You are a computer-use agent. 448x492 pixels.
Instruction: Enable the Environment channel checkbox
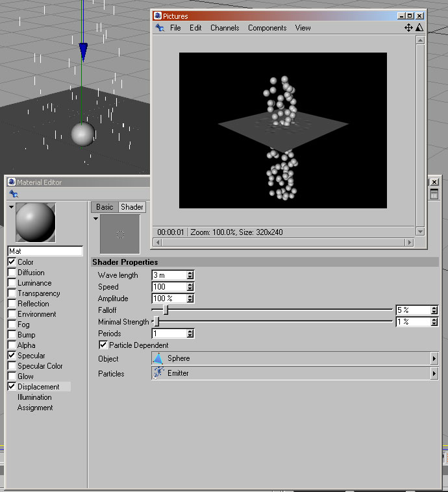click(x=12, y=314)
